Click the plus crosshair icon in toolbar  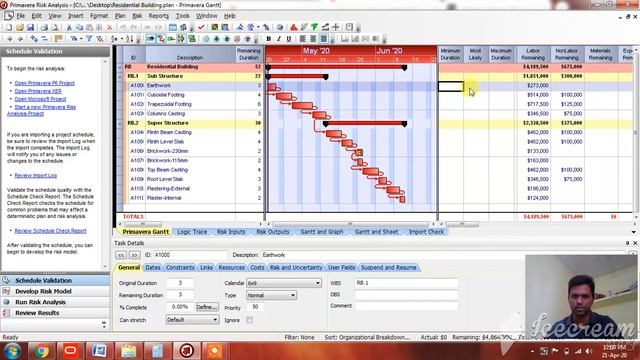coord(336,27)
